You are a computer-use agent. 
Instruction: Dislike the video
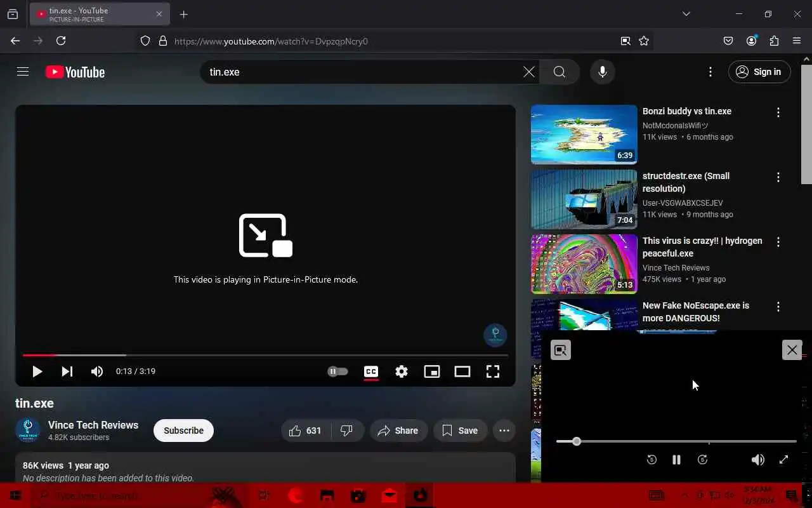tap(347, 431)
